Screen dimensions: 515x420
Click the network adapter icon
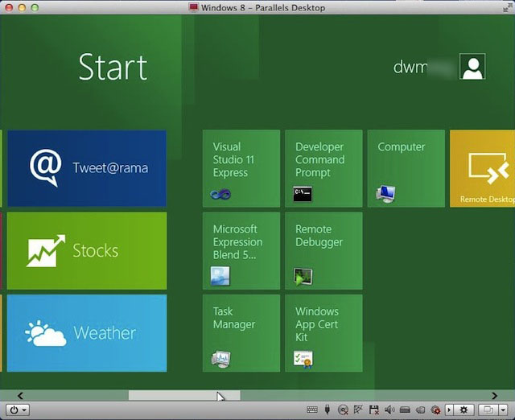(358, 410)
